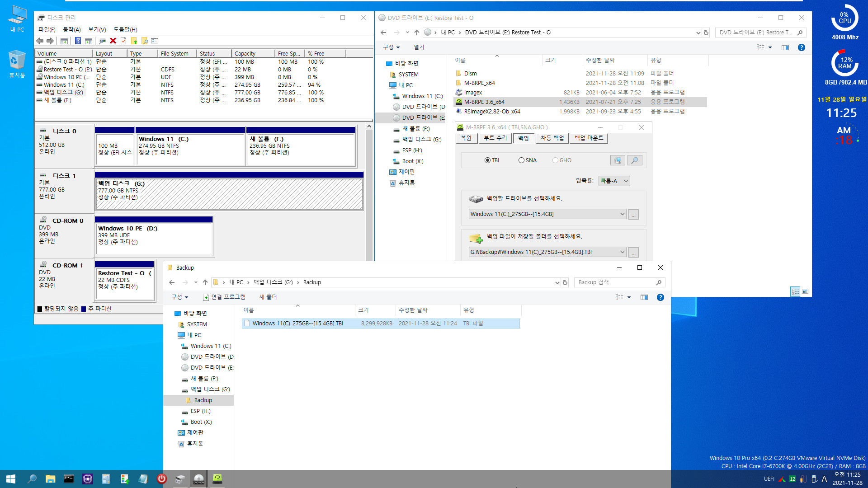Expand Organize dropdown in DVD drive window
This screenshot has height=488, width=868.
pos(391,47)
